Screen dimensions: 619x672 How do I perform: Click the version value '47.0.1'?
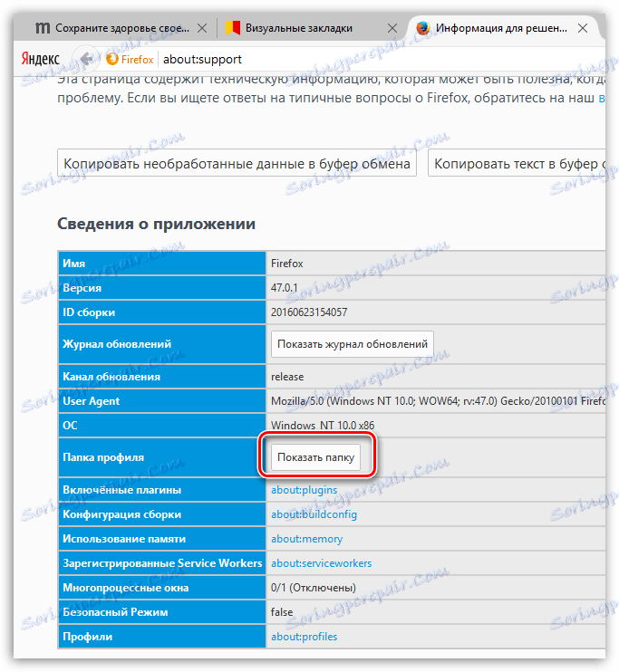coord(284,288)
